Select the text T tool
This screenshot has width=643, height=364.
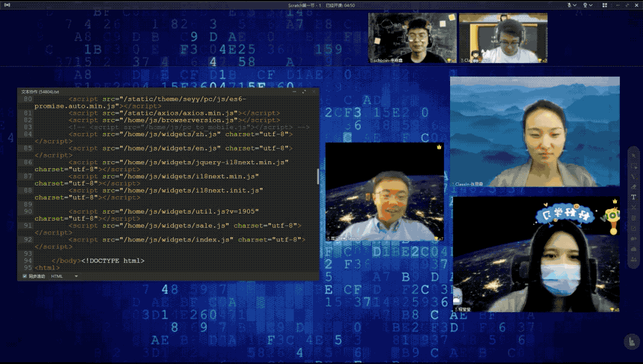pyautogui.click(x=633, y=197)
